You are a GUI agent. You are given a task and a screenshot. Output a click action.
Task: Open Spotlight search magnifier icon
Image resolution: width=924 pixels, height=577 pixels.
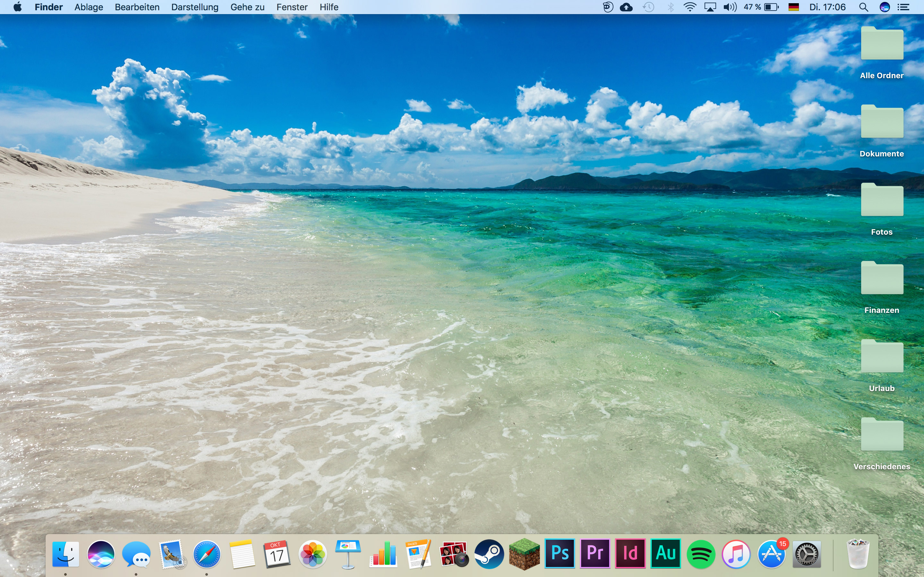coord(864,7)
